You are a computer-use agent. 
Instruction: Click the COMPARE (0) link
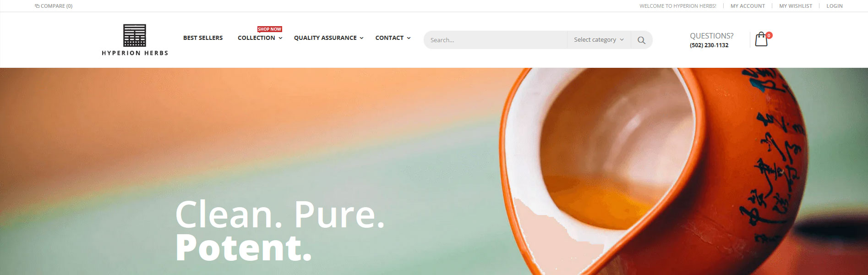tap(54, 6)
